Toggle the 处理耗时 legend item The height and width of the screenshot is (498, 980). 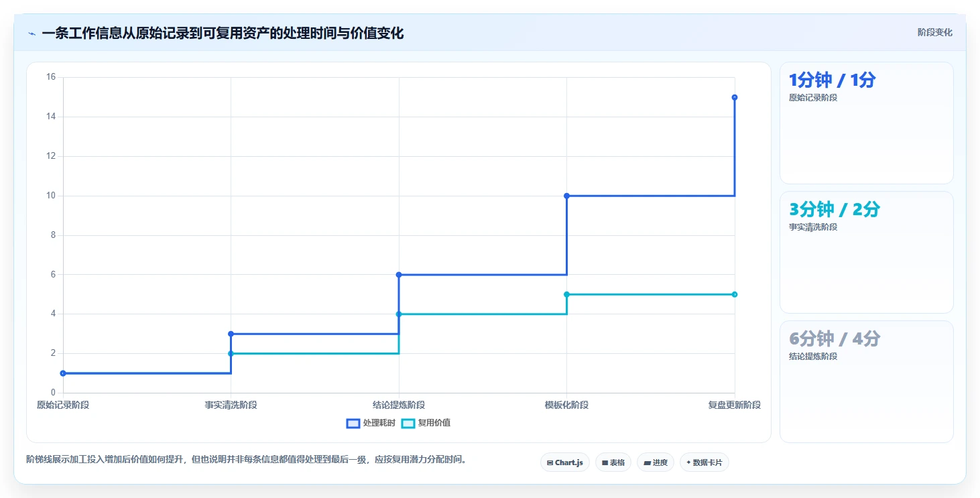[371, 423]
